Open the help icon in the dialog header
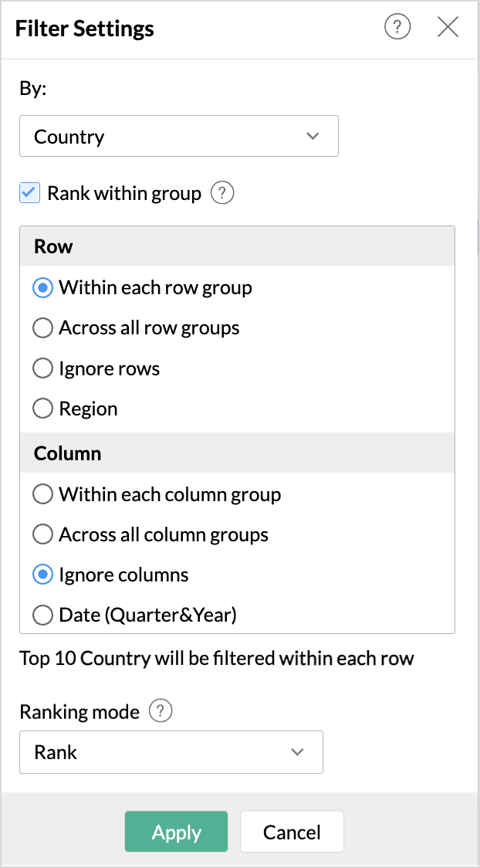 [x=397, y=27]
